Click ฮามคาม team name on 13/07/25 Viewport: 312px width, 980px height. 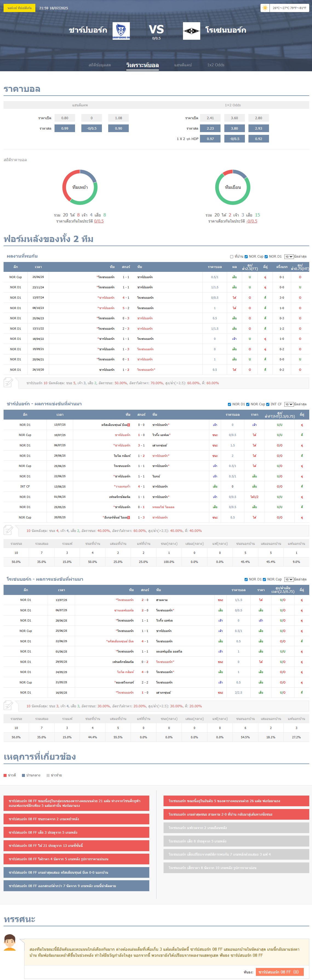(162, 600)
